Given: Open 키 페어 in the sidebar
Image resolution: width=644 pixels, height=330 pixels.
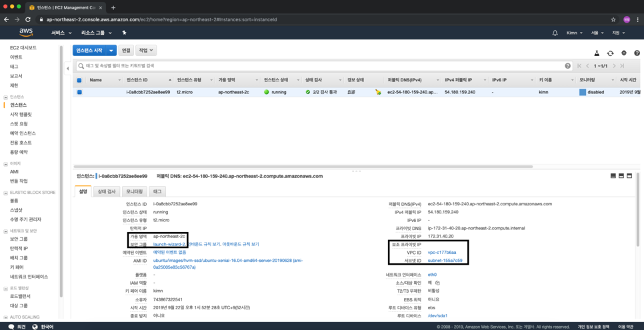Looking at the screenshot, I should coord(17,267).
